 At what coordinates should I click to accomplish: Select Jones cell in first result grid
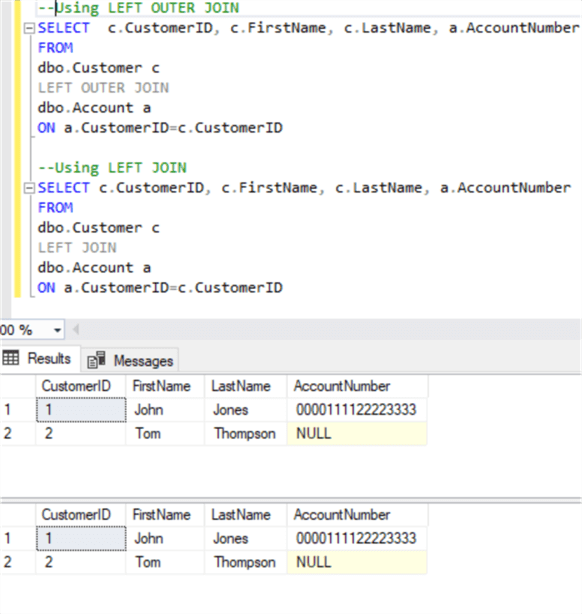[x=246, y=410]
